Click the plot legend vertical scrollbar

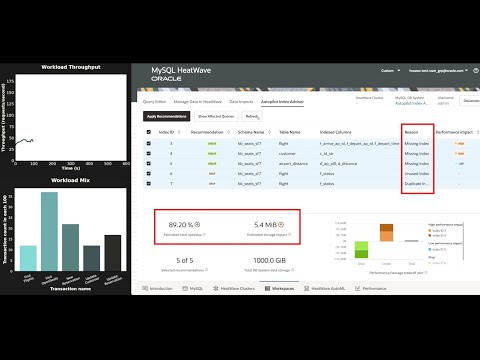click(463, 242)
